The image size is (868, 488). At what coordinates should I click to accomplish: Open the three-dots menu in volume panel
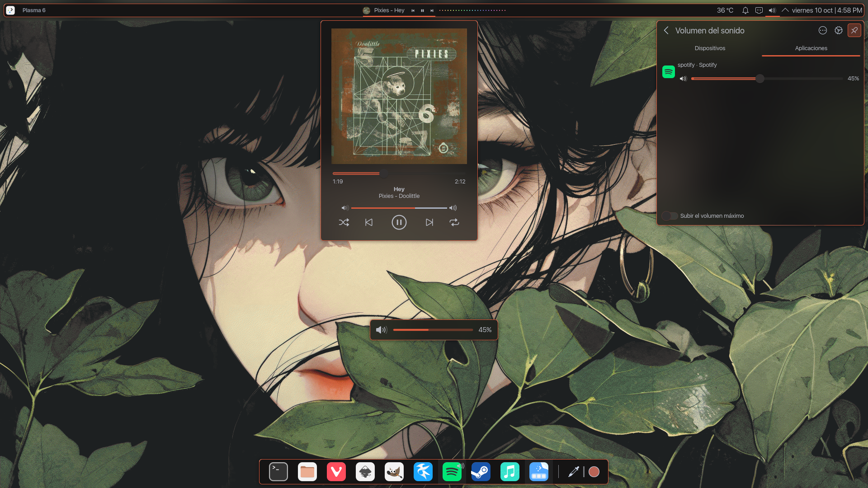click(x=823, y=30)
